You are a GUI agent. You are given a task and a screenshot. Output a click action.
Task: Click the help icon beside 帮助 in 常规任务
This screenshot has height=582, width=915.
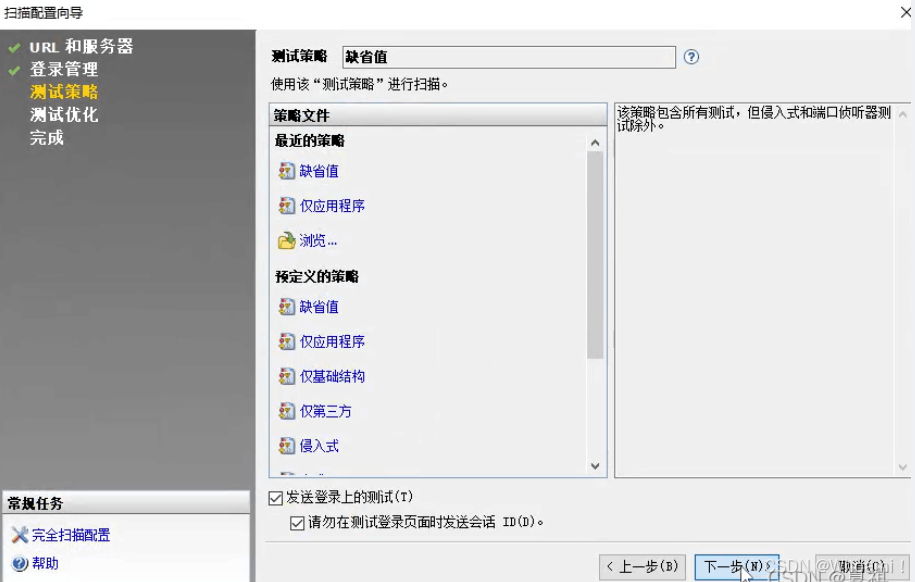20,563
